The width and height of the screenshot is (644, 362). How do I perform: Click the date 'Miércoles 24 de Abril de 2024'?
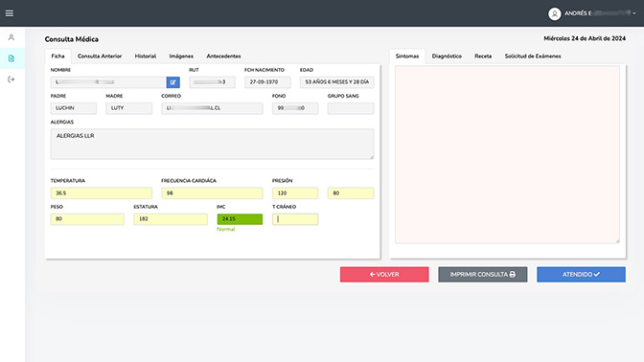coord(585,38)
